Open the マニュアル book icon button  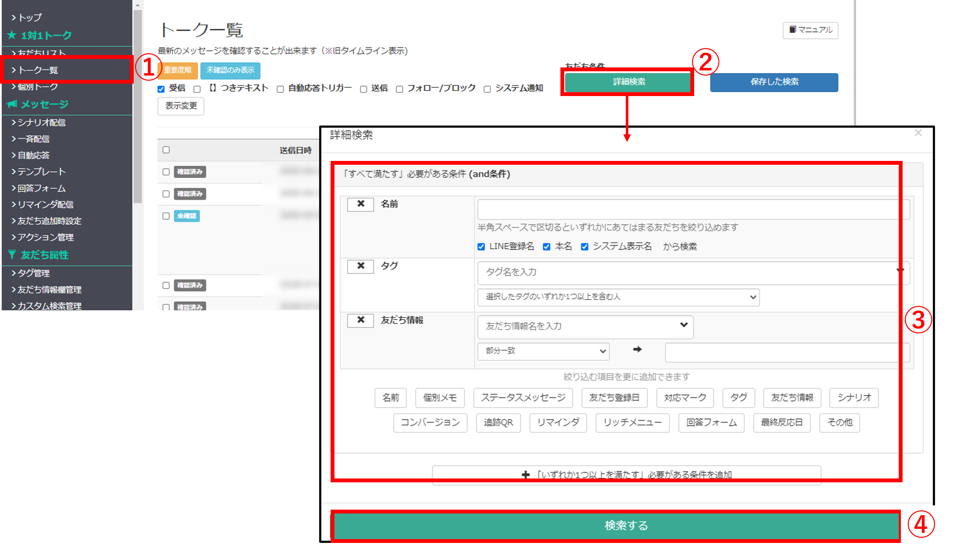coord(810,30)
